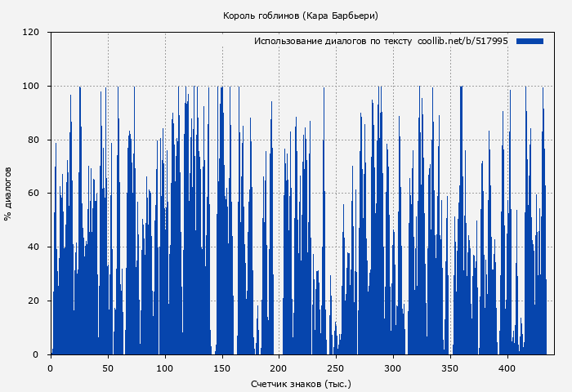572x392 pixels.
Task: Click the 350 tick label on the x-axis
Action: tap(451, 367)
